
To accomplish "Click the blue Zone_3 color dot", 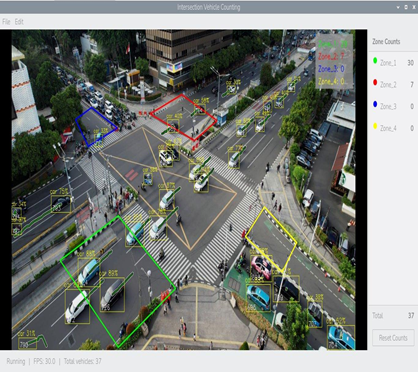I will 375,104.
